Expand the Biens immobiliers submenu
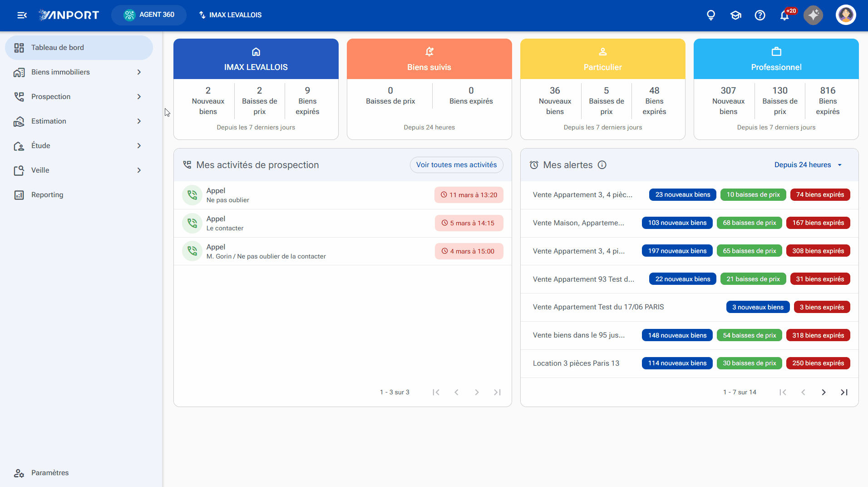 click(x=139, y=72)
